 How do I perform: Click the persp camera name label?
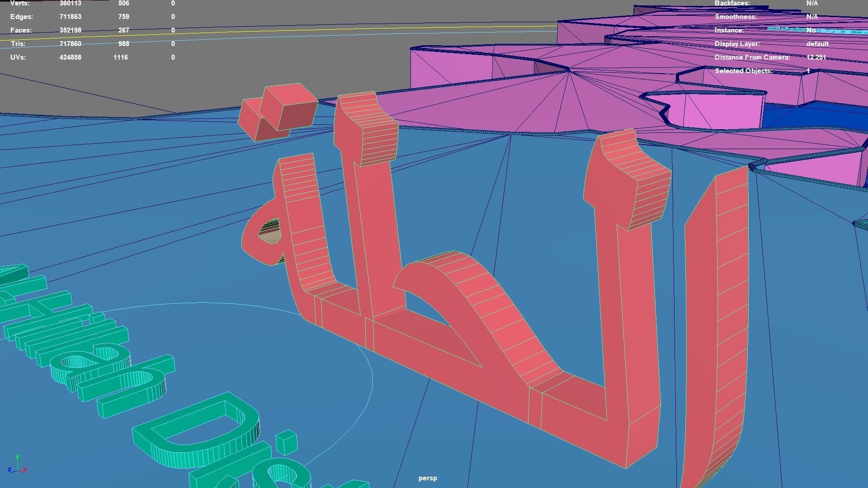click(x=427, y=478)
